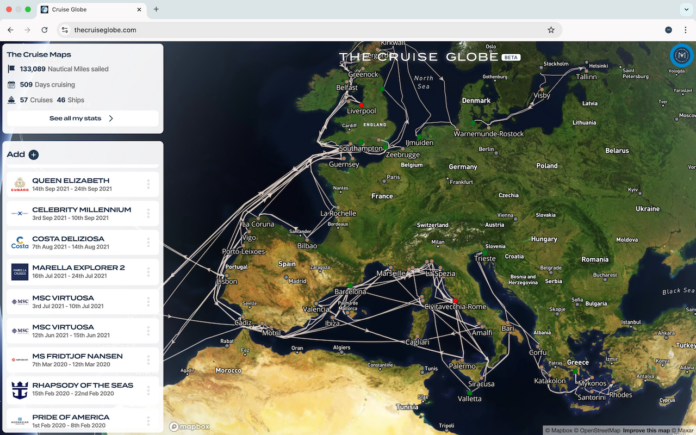Open a new browser tab

[x=156, y=9]
